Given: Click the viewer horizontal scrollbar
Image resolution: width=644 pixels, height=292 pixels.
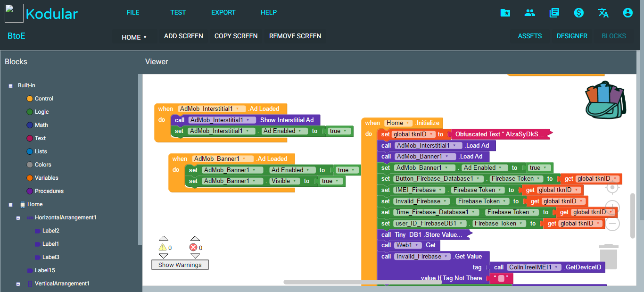Looking at the screenshot, I should point(363,282).
